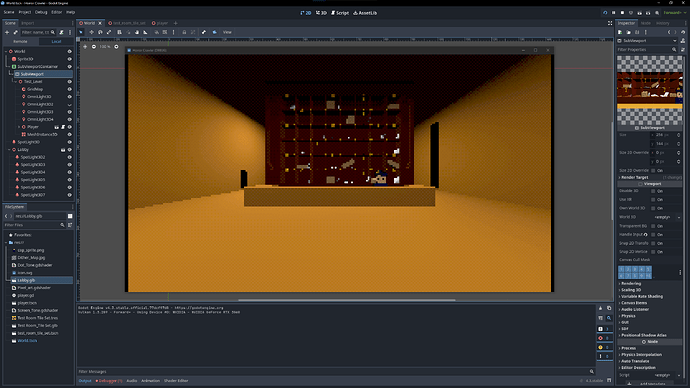690x388 pixels.
Task: Click the Stop running project button
Action: pos(622,13)
